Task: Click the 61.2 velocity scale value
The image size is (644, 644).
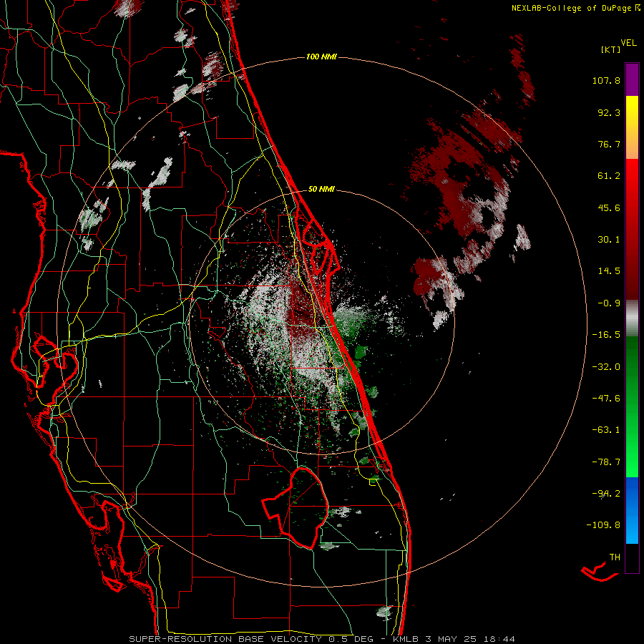Action: (x=609, y=176)
